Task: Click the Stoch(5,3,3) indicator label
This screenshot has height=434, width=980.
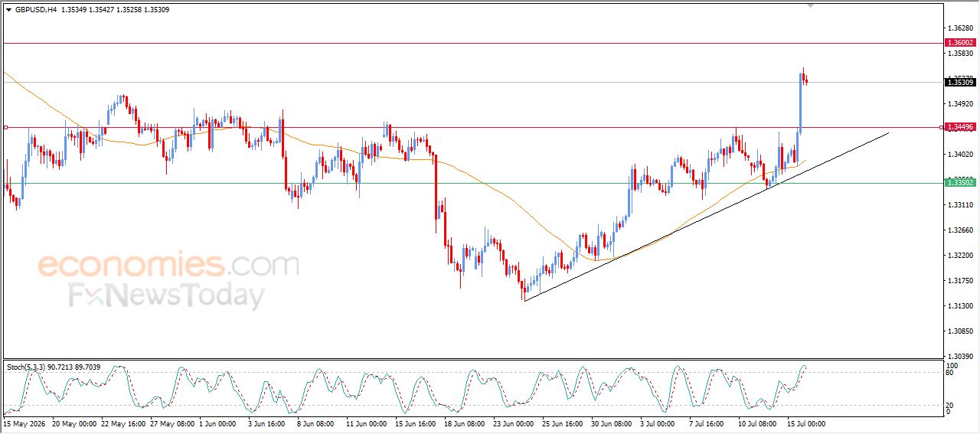Action: [53, 367]
